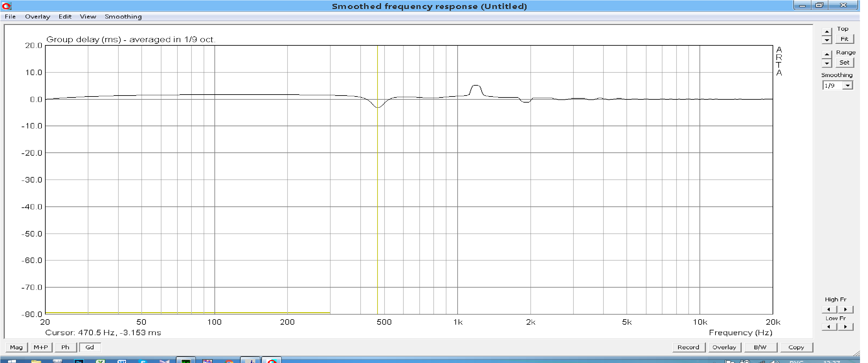Open the File menu
The height and width of the screenshot is (363, 868).
tap(10, 17)
